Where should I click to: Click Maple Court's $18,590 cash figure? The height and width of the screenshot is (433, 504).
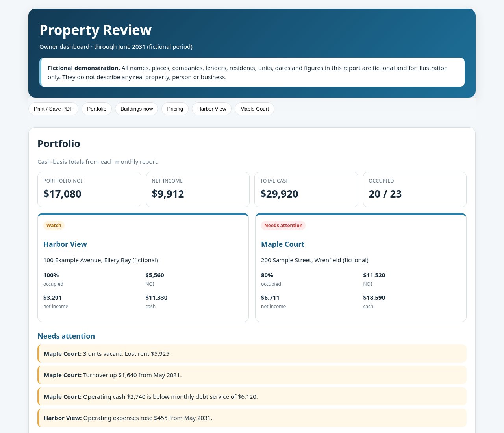(x=374, y=298)
